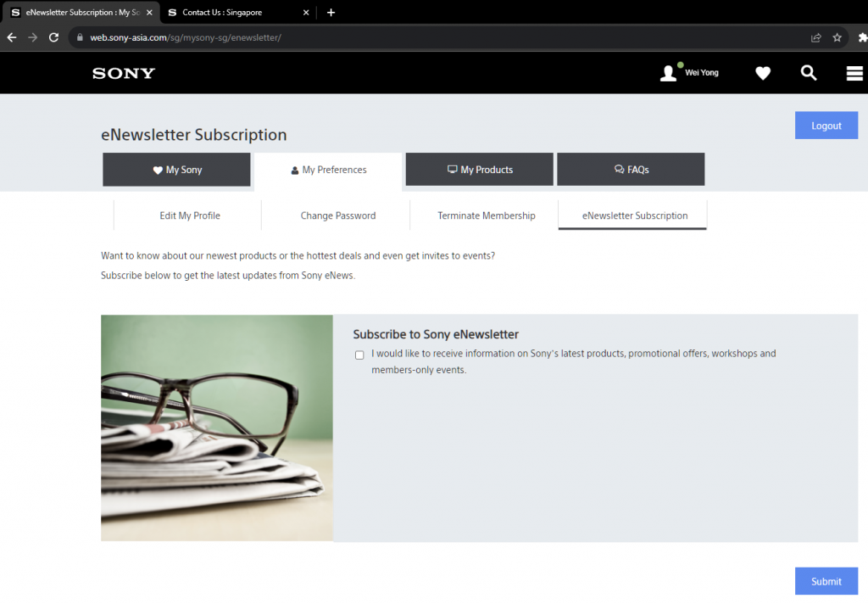Open Terminate Membership section
The height and width of the screenshot is (604, 868).
point(485,215)
